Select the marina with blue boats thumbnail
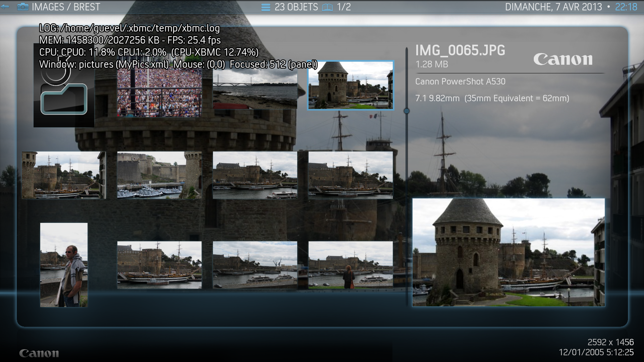Image resolution: width=644 pixels, height=362 pixels. coord(159,175)
